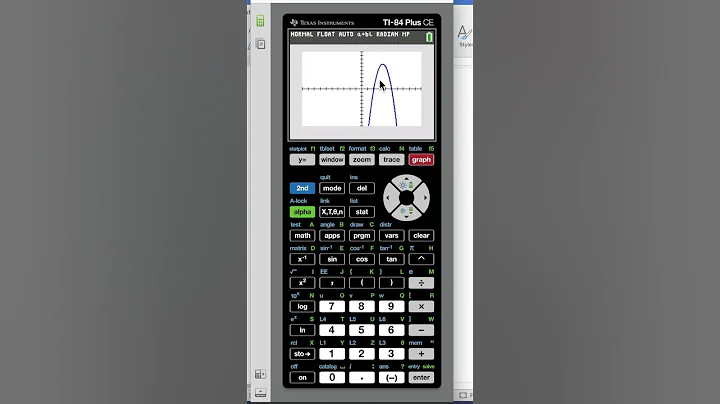
Task: Click the sto→ store key
Action: 302,354
